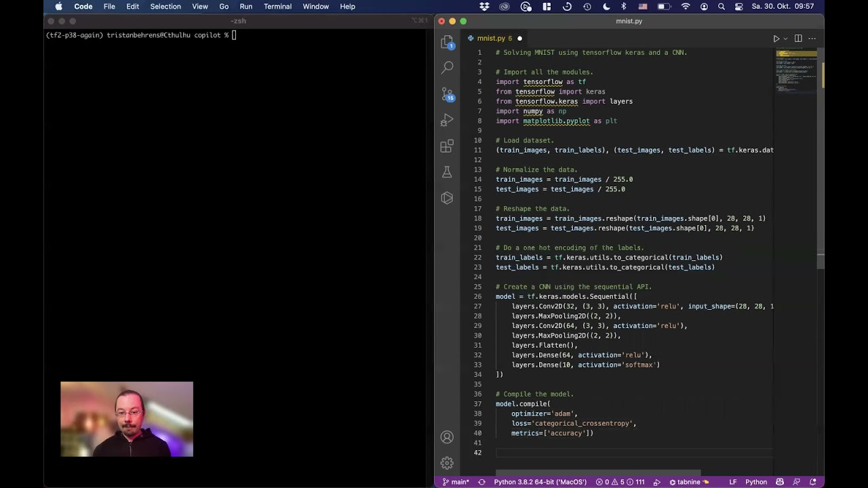Viewport: 868px width, 488px height.
Task: Open the Selection menu
Action: coord(165,6)
